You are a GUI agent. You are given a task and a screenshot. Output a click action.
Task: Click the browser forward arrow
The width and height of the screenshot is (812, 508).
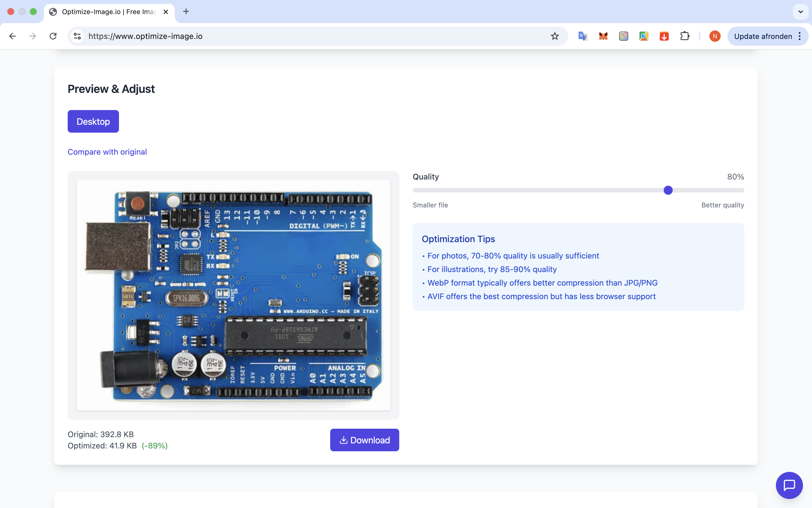click(32, 36)
